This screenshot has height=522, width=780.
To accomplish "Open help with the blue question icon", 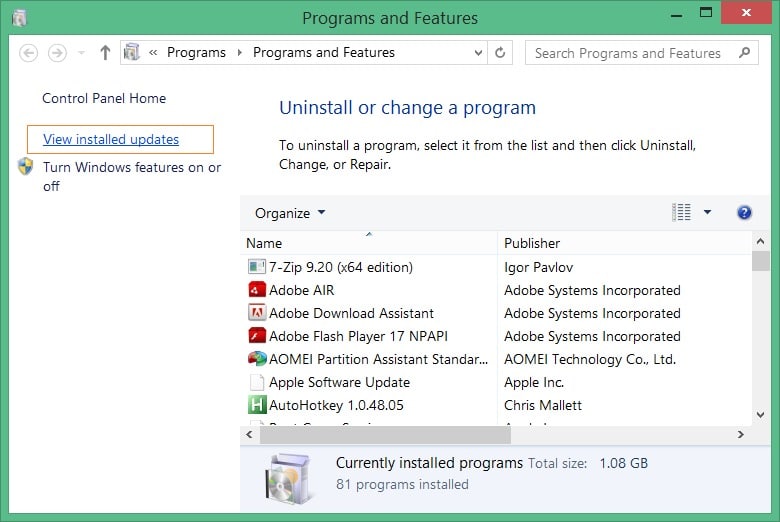I will (744, 213).
